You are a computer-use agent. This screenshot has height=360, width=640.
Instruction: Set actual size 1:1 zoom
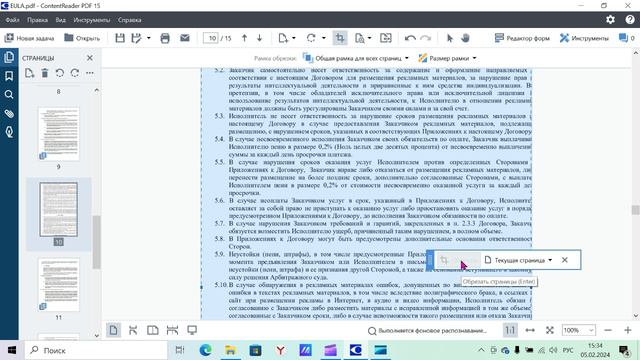tap(510, 330)
